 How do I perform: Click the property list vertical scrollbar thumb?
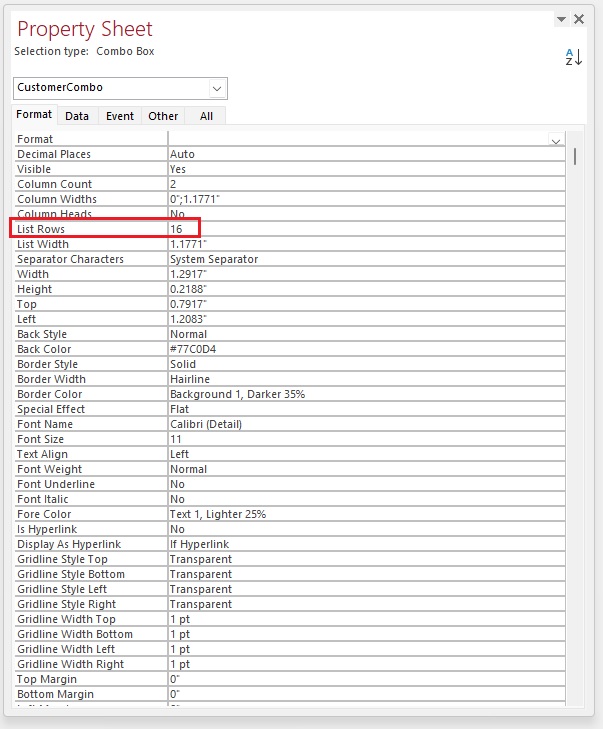(575, 156)
